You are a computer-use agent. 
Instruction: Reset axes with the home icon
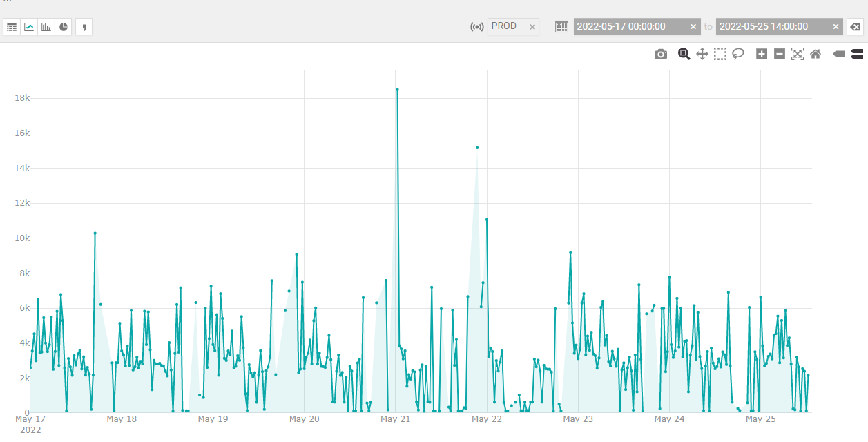(815, 53)
